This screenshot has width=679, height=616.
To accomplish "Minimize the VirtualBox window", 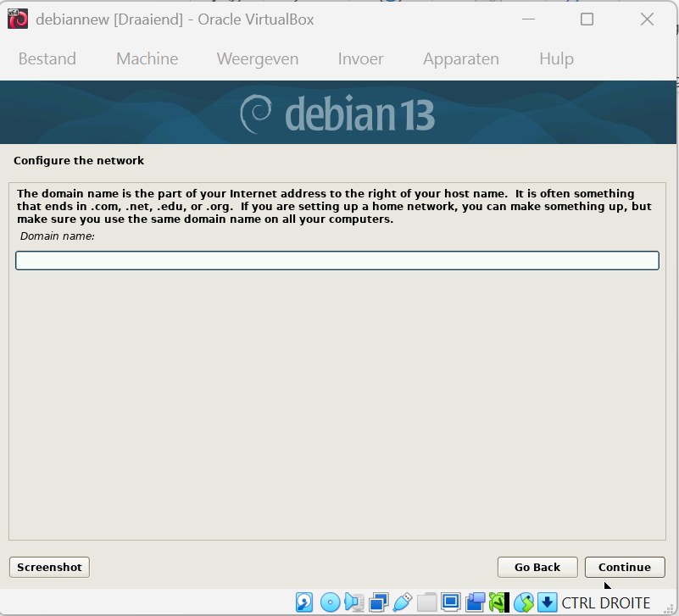I will [528, 19].
